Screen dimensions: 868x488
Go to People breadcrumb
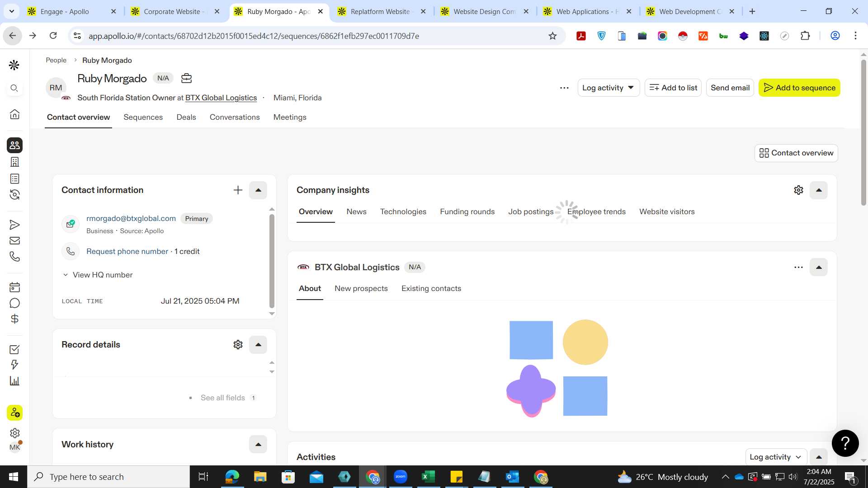point(56,60)
